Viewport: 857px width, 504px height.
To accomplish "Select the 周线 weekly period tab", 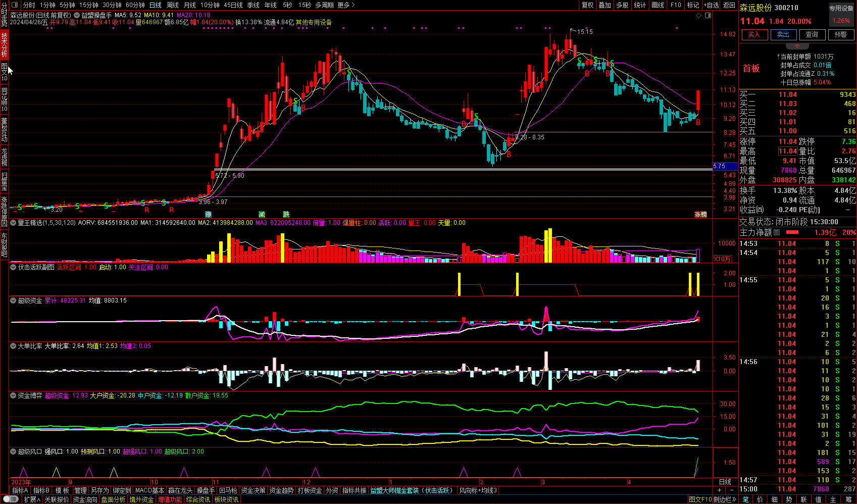I will point(173,5).
